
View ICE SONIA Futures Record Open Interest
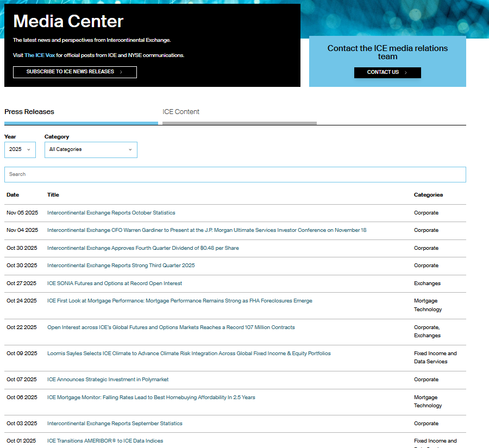click(115, 283)
